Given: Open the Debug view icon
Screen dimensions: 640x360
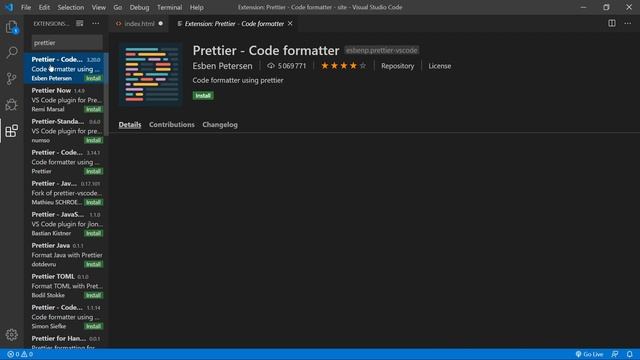Looking at the screenshot, I should click(x=11, y=104).
